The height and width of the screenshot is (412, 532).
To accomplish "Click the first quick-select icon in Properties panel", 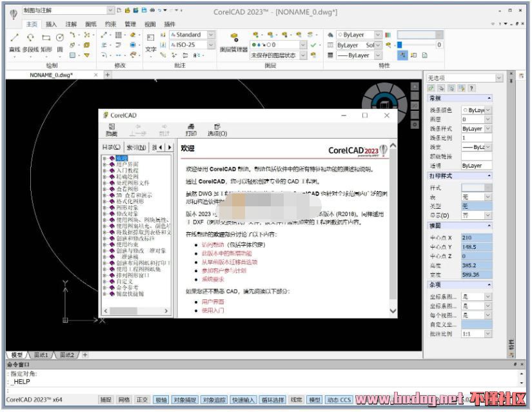I will click(431, 88).
